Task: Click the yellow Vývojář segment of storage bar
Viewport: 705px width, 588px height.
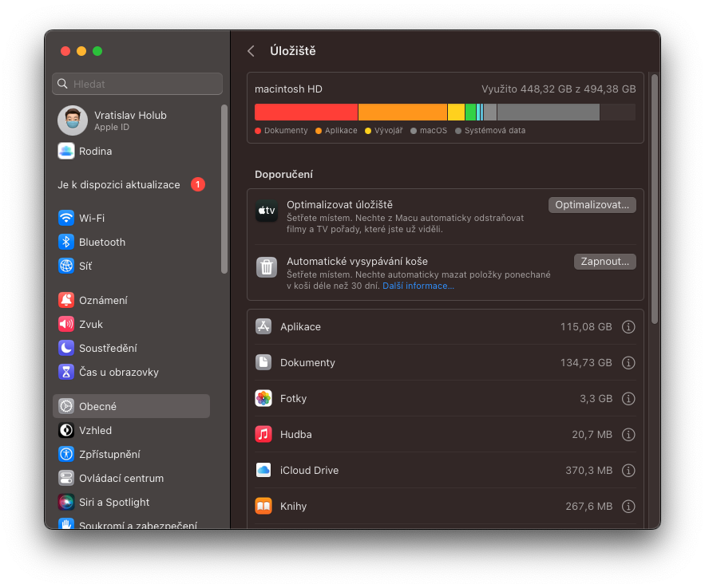Action: 457,112
